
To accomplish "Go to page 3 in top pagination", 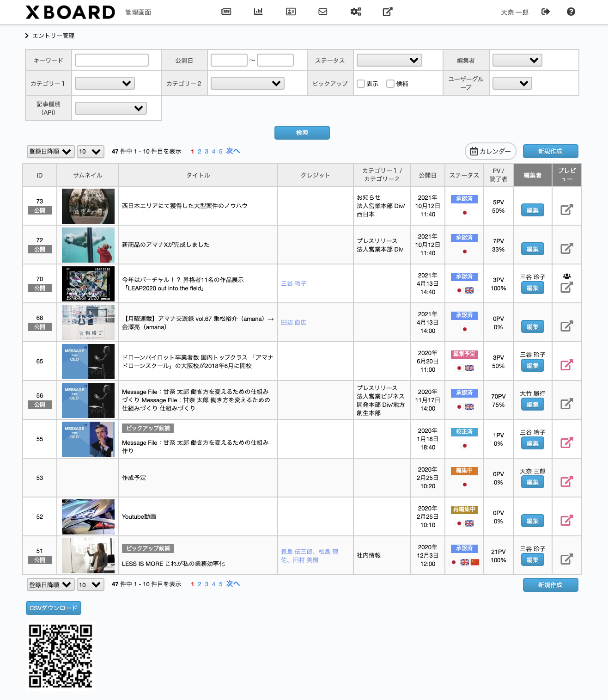I will click(x=207, y=151).
